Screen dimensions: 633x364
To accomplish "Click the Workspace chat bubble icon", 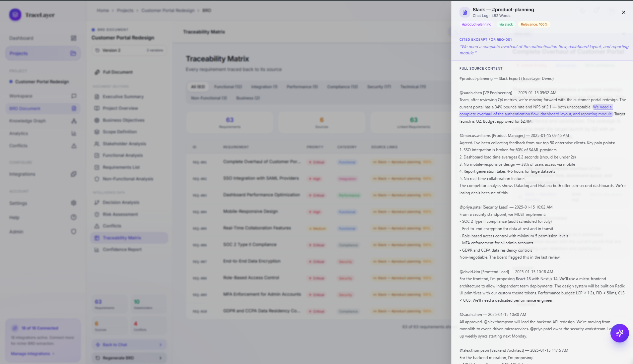I will click(x=74, y=96).
